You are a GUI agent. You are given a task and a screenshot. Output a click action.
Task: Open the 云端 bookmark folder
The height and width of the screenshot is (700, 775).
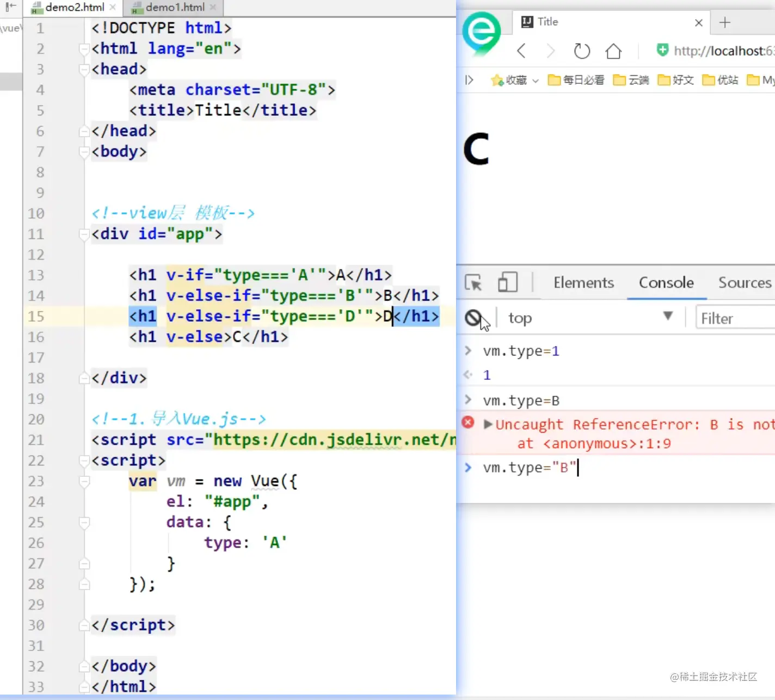[631, 80]
